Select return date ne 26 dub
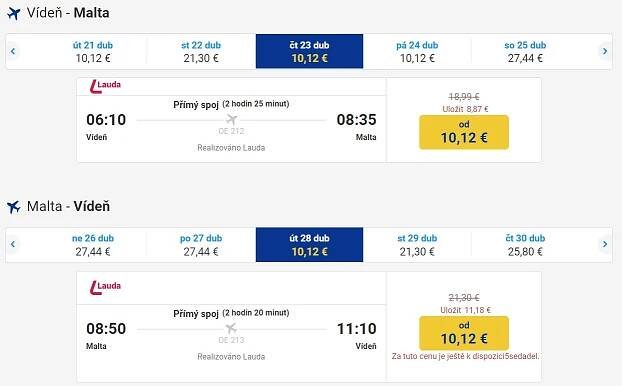 coord(93,245)
